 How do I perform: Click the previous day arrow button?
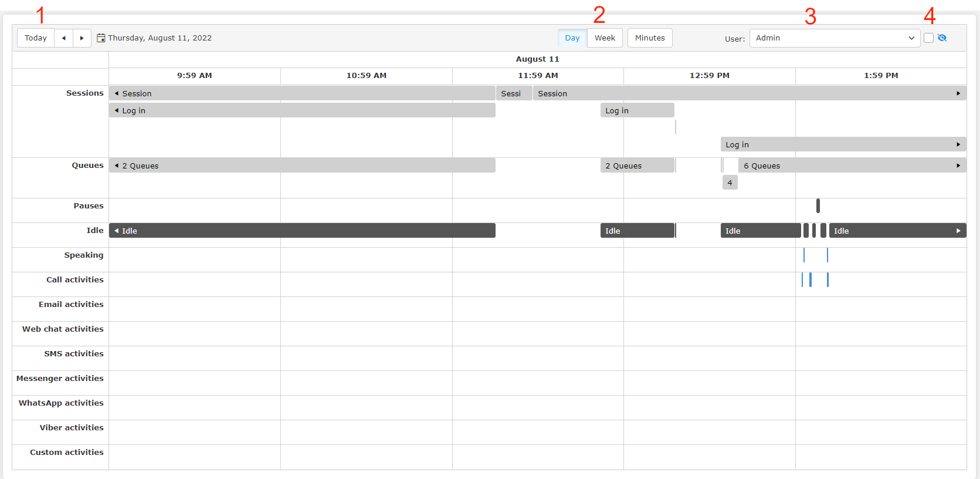point(63,38)
